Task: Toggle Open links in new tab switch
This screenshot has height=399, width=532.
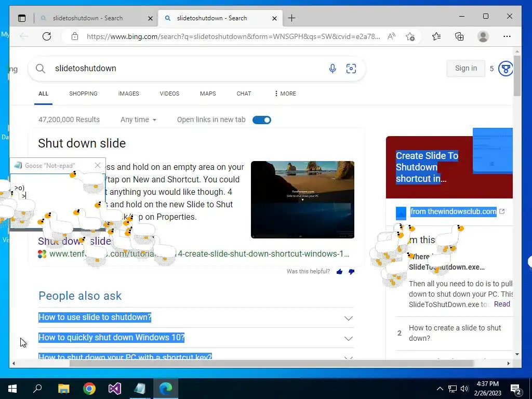Action: (x=262, y=120)
